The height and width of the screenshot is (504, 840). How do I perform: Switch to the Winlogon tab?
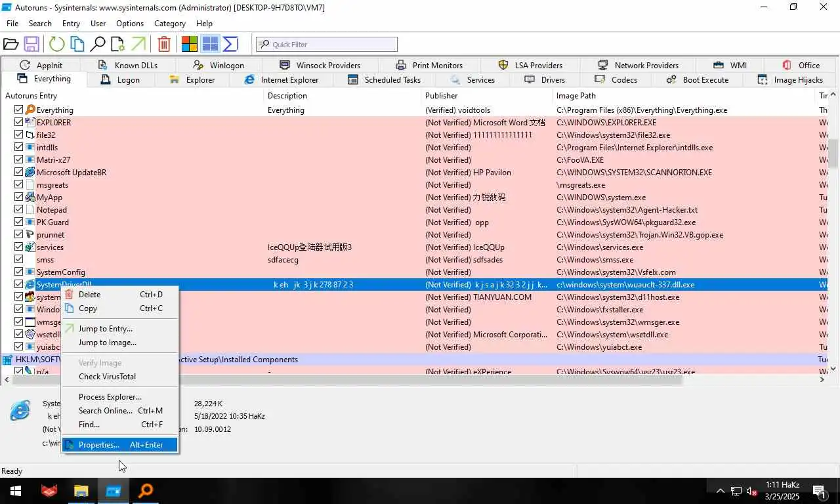[219, 65]
